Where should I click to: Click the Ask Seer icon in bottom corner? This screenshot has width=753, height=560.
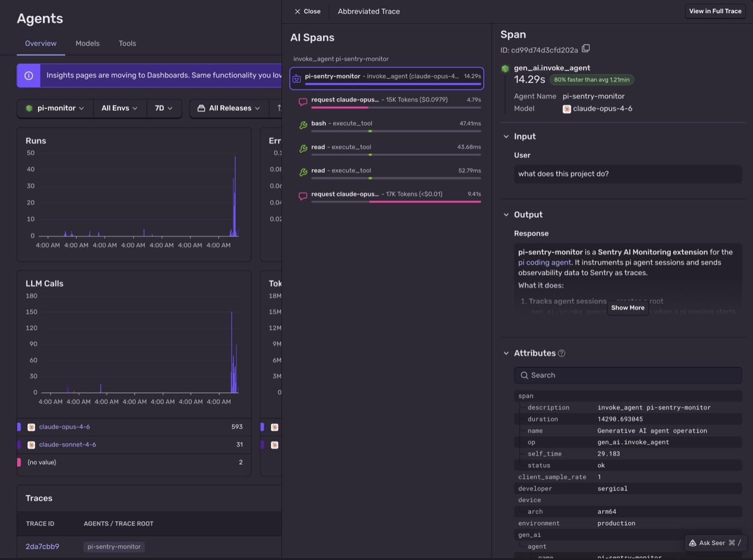[x=693, y=543]
